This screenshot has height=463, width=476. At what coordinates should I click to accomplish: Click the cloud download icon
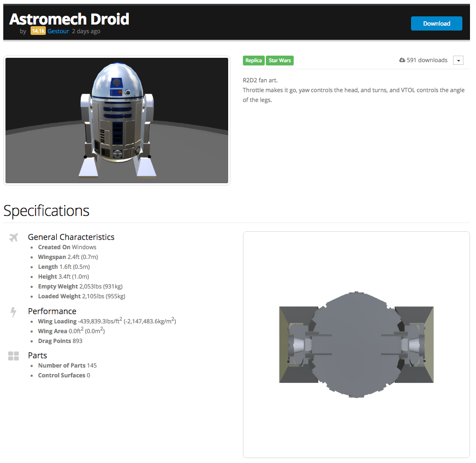[402, 61]
